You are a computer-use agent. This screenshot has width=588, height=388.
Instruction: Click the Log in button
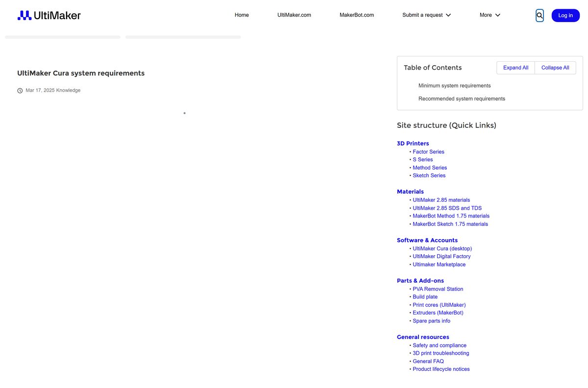click(565, 16)
